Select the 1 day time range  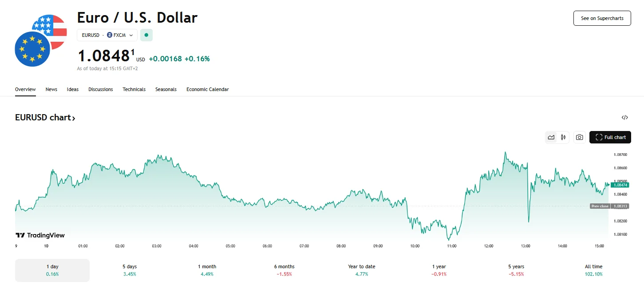(52, 270)
